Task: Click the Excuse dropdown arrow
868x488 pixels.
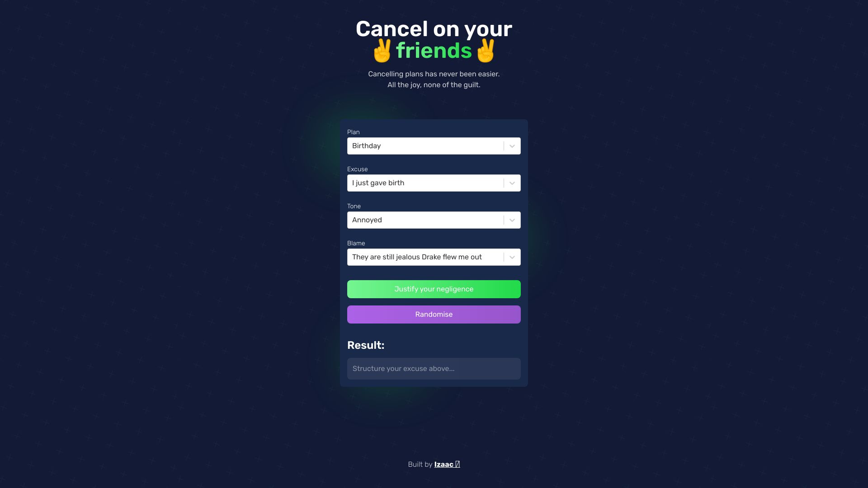Action: click(511, 183)
